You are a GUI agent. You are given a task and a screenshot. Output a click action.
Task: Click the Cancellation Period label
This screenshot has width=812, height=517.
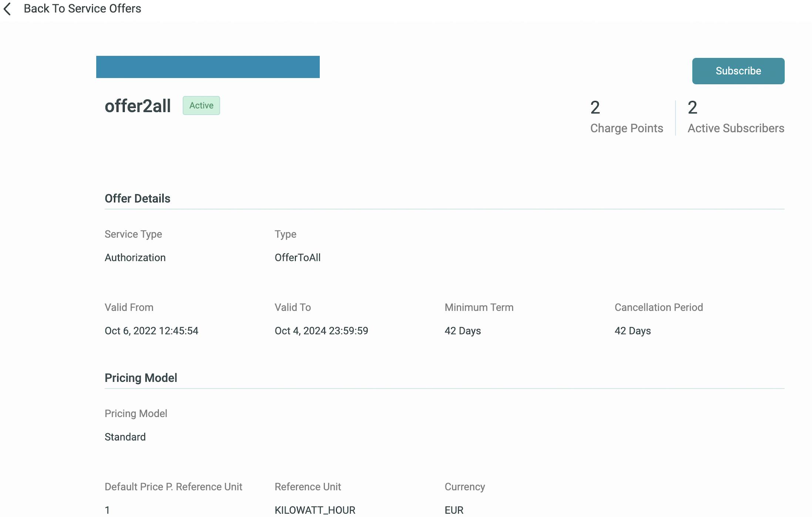659,307
